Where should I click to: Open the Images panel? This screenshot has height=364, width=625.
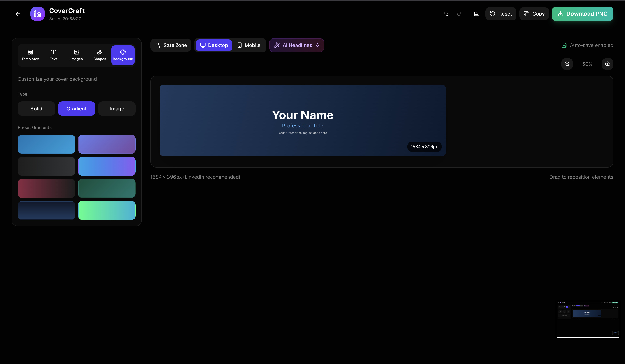pyautogui.click(x=76, y=55)
